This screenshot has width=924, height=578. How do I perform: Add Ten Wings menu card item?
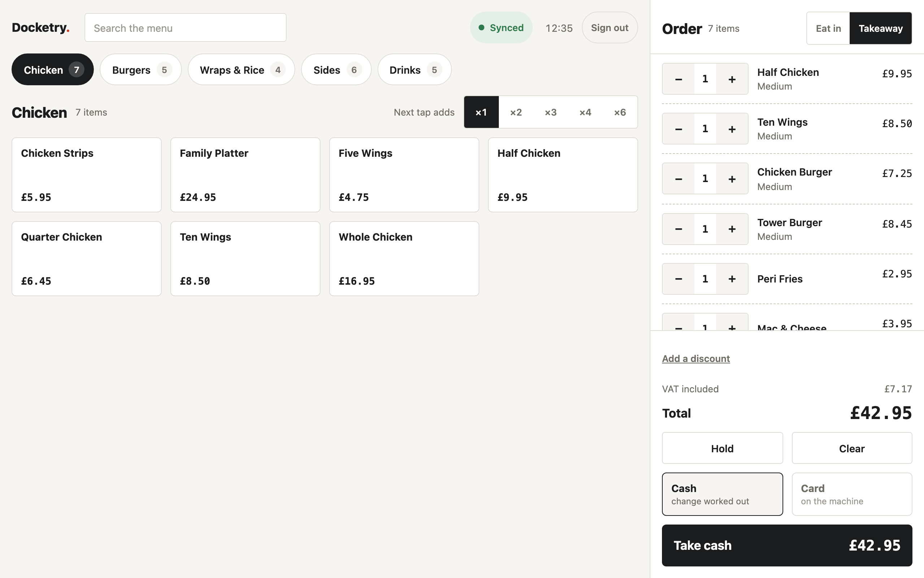tap(245, 258)
